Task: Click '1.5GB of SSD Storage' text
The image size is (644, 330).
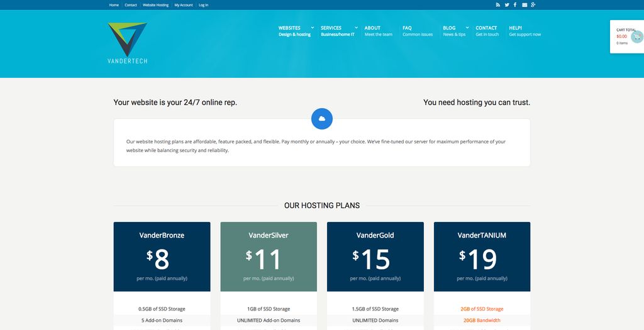Action: coord(375,309)
